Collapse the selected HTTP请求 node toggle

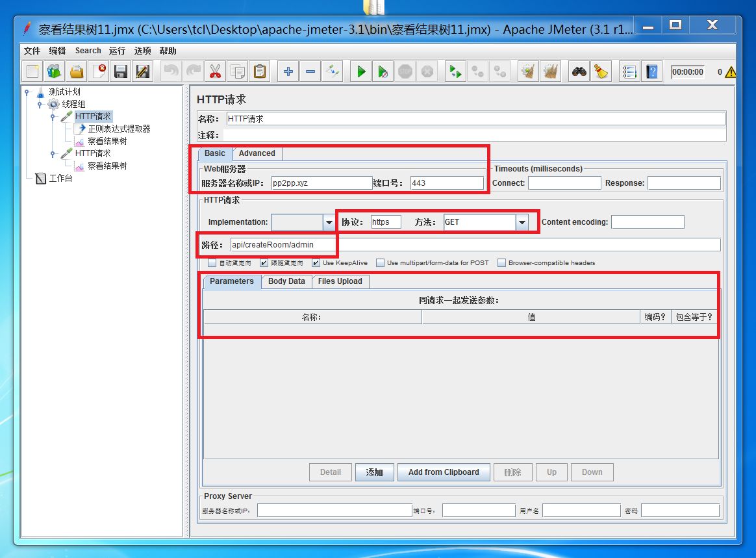[x=53, y=117]
